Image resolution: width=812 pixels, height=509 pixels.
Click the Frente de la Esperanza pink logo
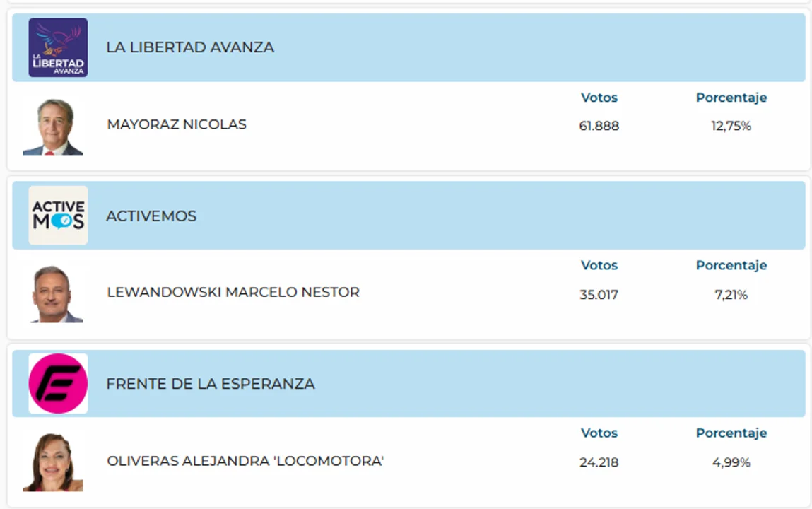pos(58,384)
